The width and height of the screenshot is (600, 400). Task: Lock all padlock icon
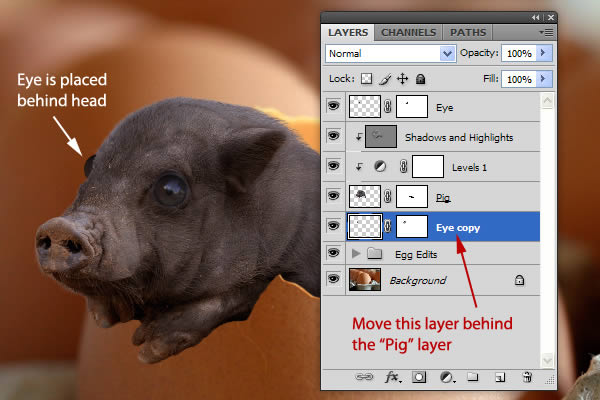(421, 79)
